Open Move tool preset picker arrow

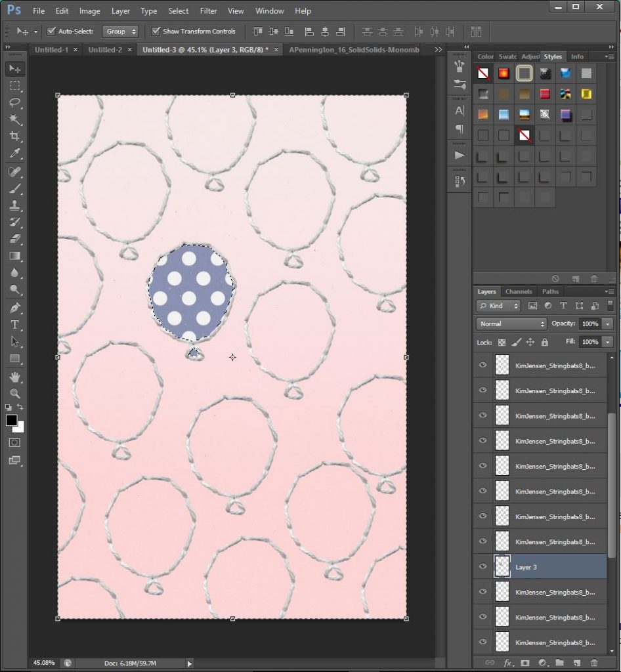pos(35,31)
